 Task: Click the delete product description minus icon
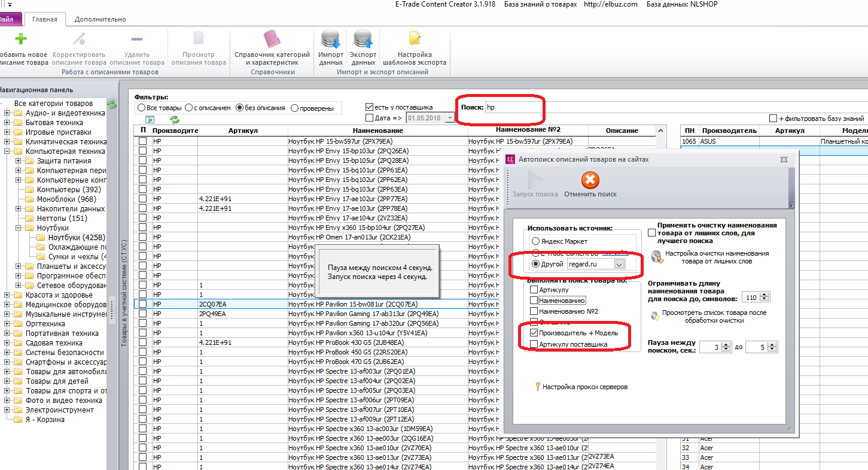coord(137,40)
